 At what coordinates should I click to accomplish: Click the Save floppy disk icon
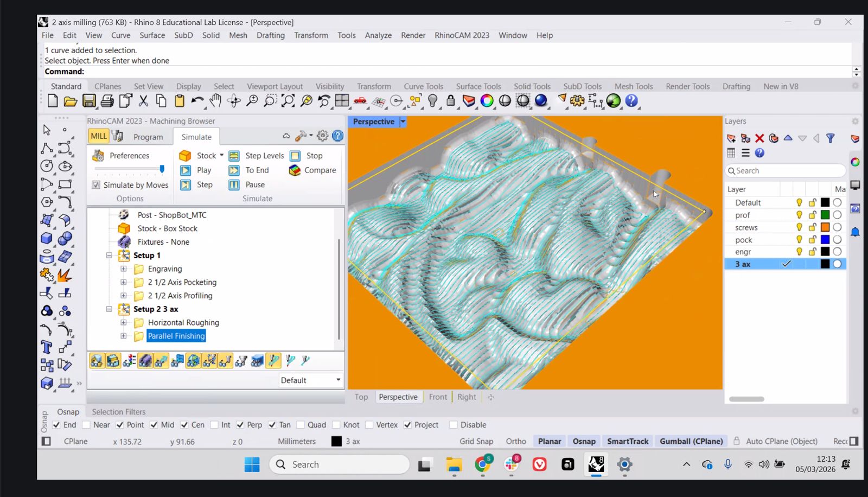pyautogui.click(x=89, y=101)
